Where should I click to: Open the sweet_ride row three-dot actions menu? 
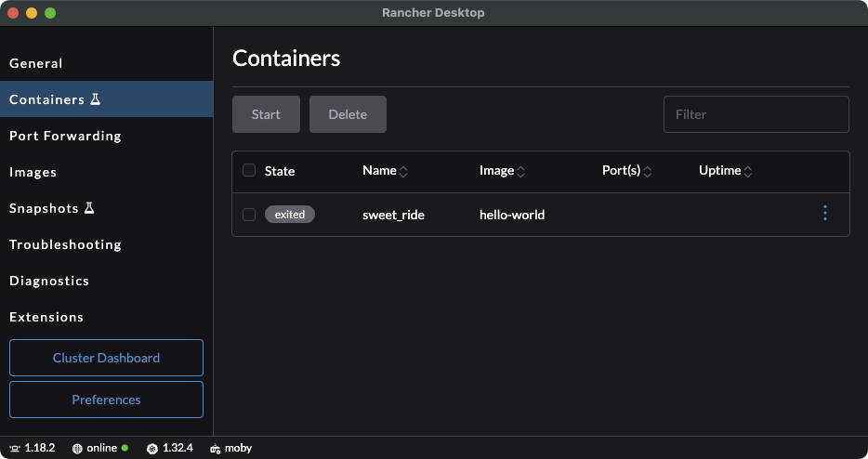[825, 213]
